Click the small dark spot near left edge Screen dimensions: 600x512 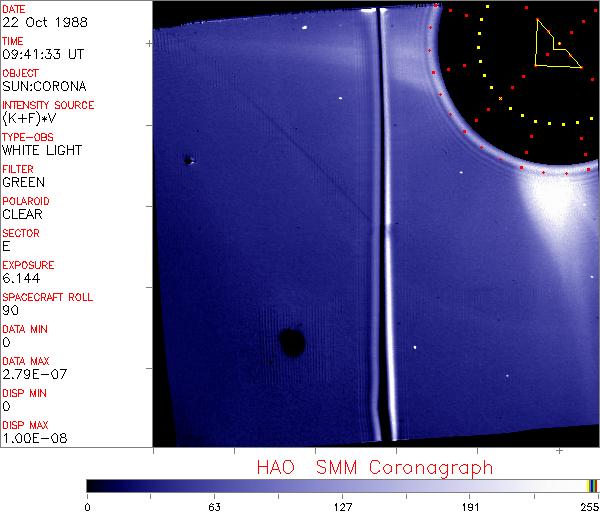point(188,159)
